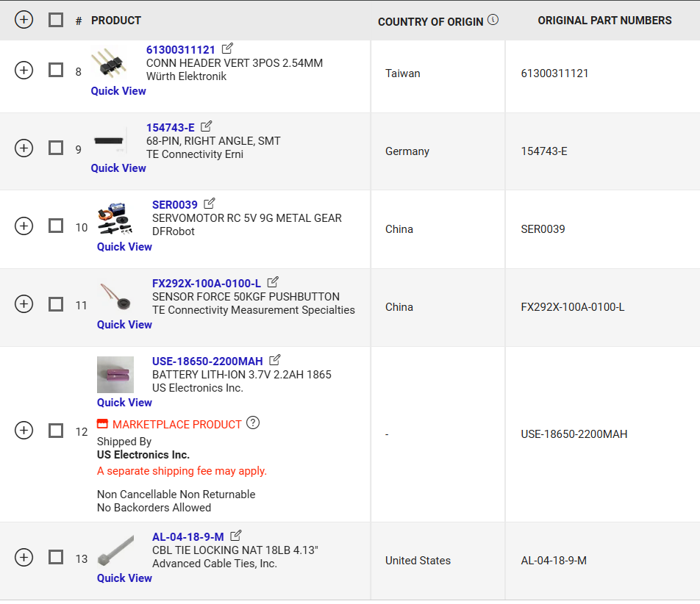
Task: Click the 3-pin header connector thumbnail
Action: click(x=109, y=64)
